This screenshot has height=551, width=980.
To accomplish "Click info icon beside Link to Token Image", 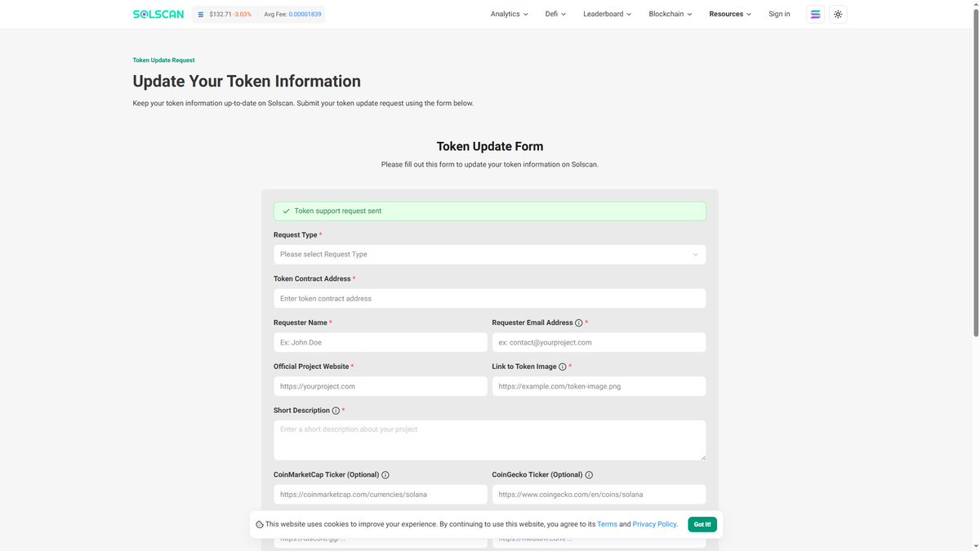I will [x=563, y=367].
